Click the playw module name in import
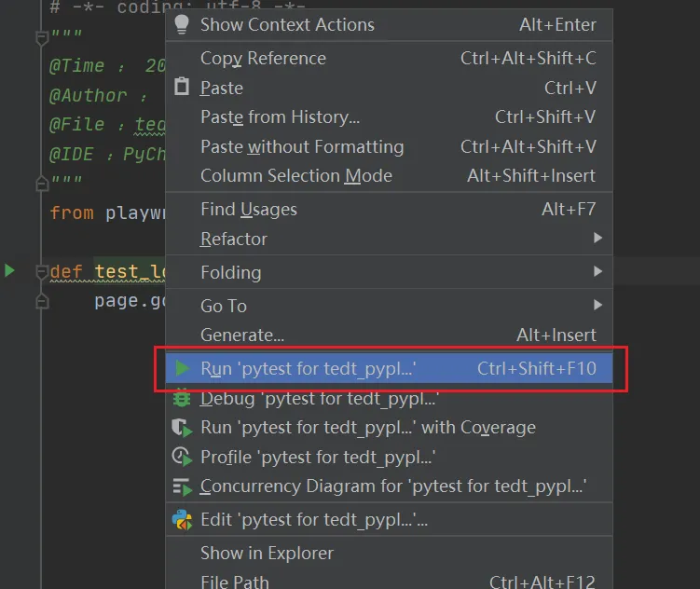The width and height of the screenshot is (700, 589). pyautogui.click(x=135, y=212)
